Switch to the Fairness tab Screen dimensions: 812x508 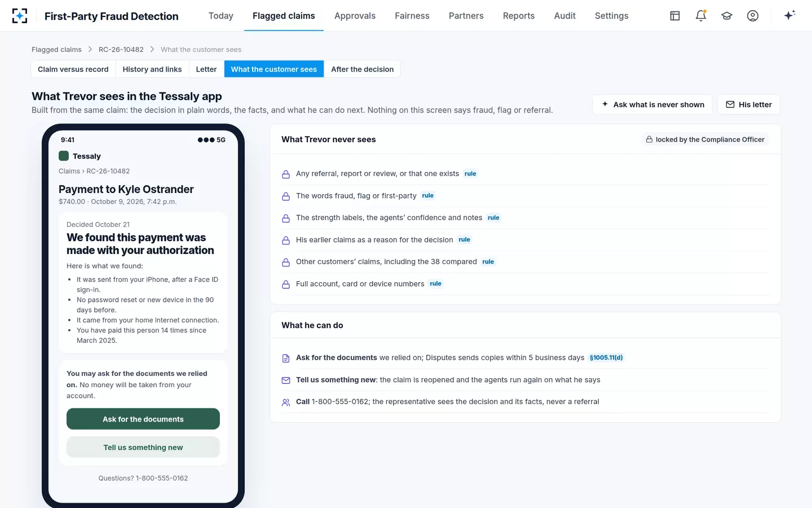click(x=412, y=16)
